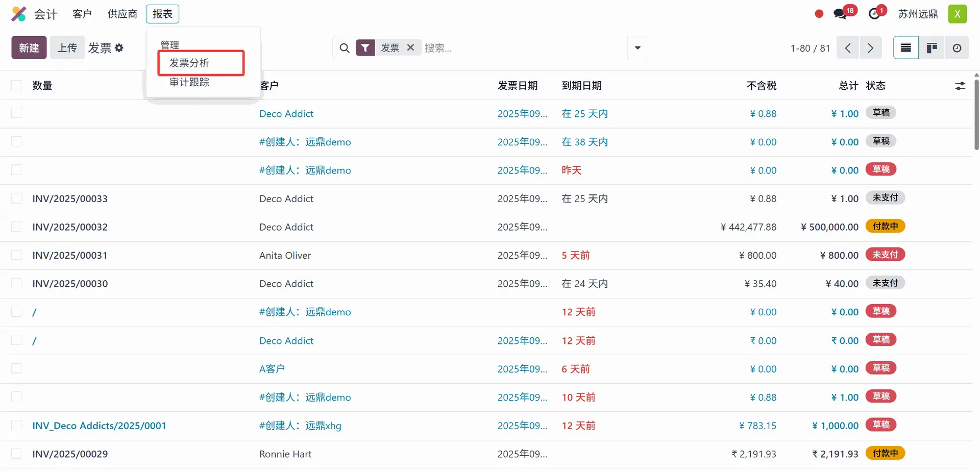Tick the select-all checkbox in the header
The width and height of the screenshot is (980, 472).
click(x=16, y=85)
